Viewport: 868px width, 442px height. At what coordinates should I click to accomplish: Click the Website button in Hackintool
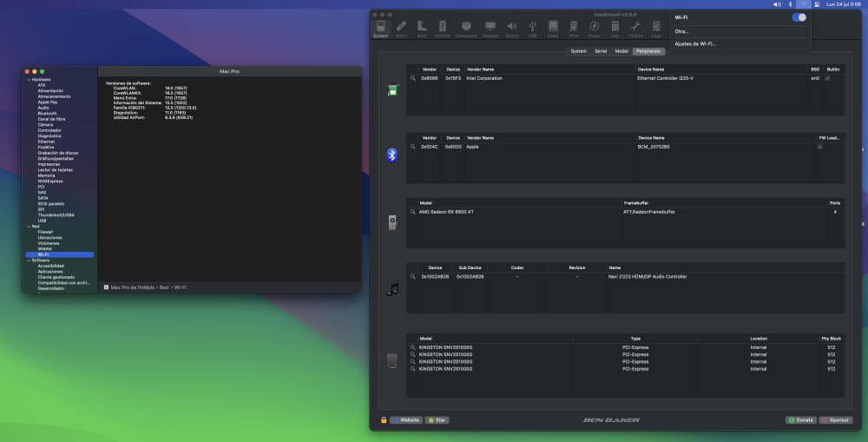pos(406,419)
